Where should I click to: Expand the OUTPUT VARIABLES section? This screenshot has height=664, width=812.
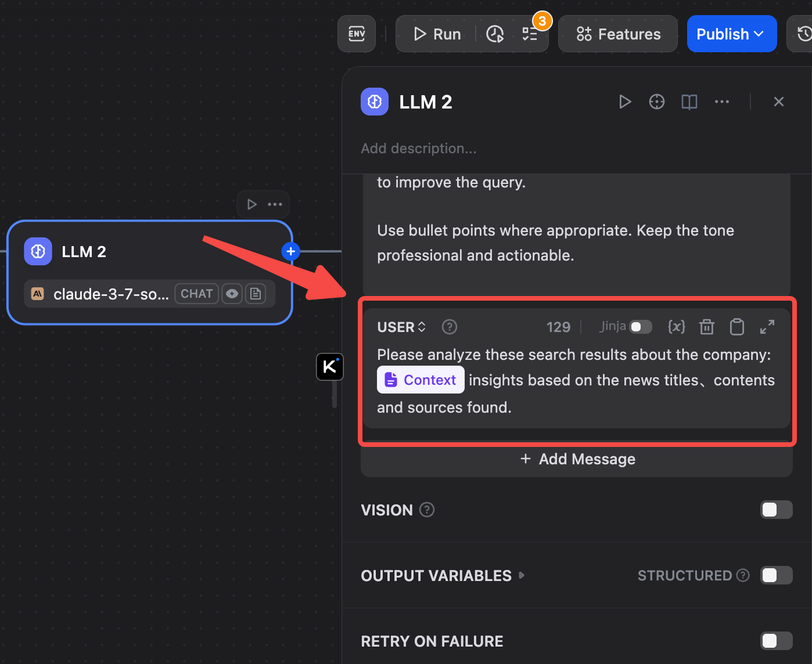(x=443, y=576)
